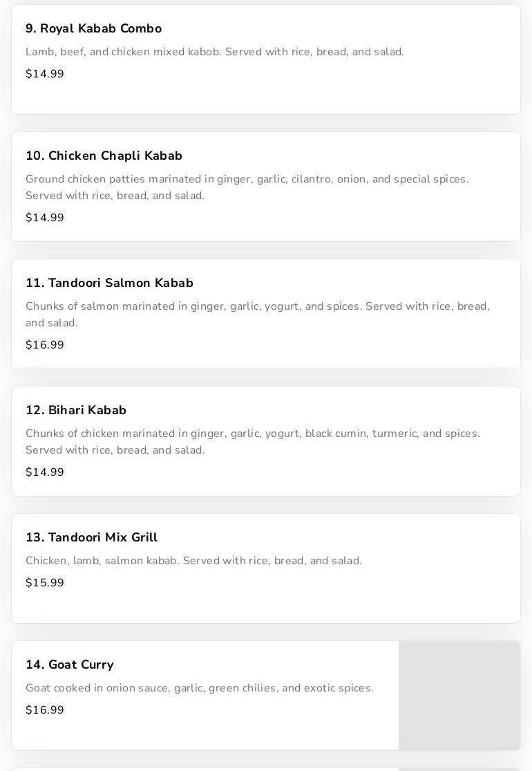Tap the Tandoori Mix Grill description

[193, 561]
